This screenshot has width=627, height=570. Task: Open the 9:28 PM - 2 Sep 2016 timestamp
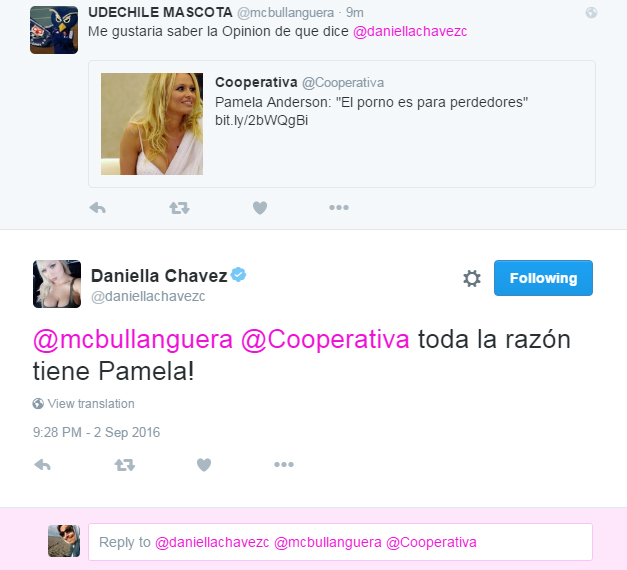click(96, 432)
